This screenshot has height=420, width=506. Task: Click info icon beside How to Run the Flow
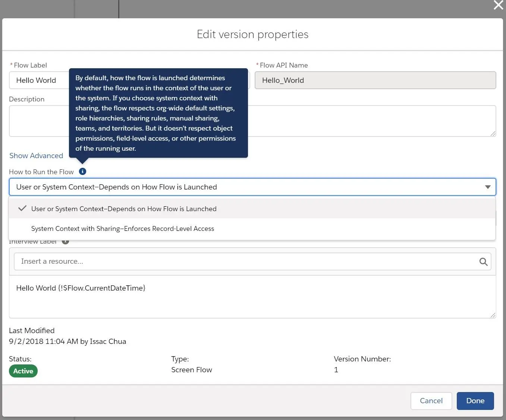[x=83, y=172]
